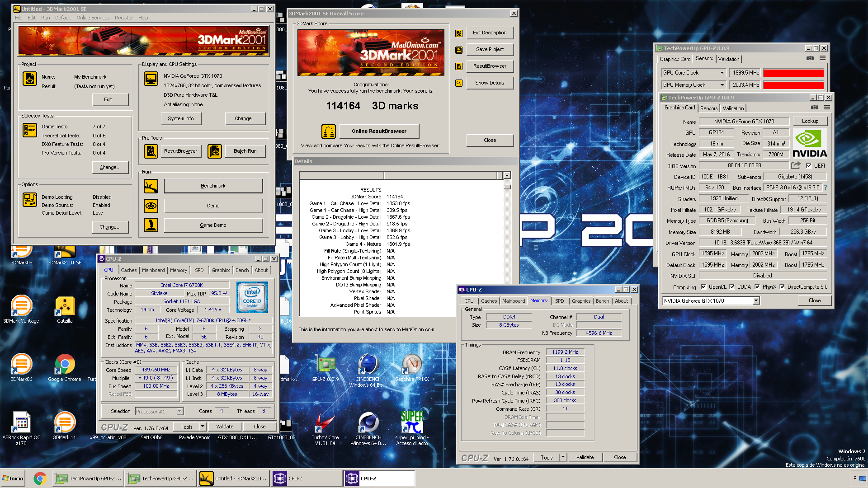The height and width of the screenshot is (488, 868).
Task: Click the Batch Run icon in Pro Tools
Action: coord(215,151)
